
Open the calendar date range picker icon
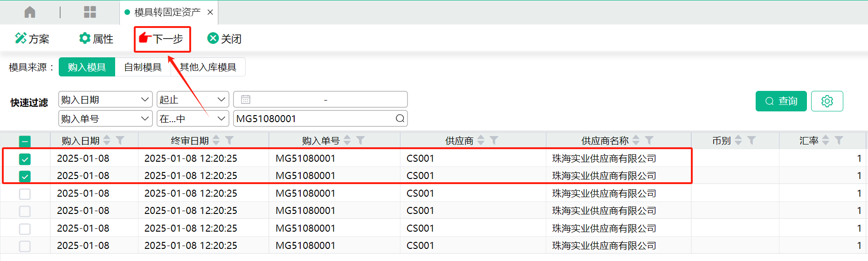click(246, 99)
